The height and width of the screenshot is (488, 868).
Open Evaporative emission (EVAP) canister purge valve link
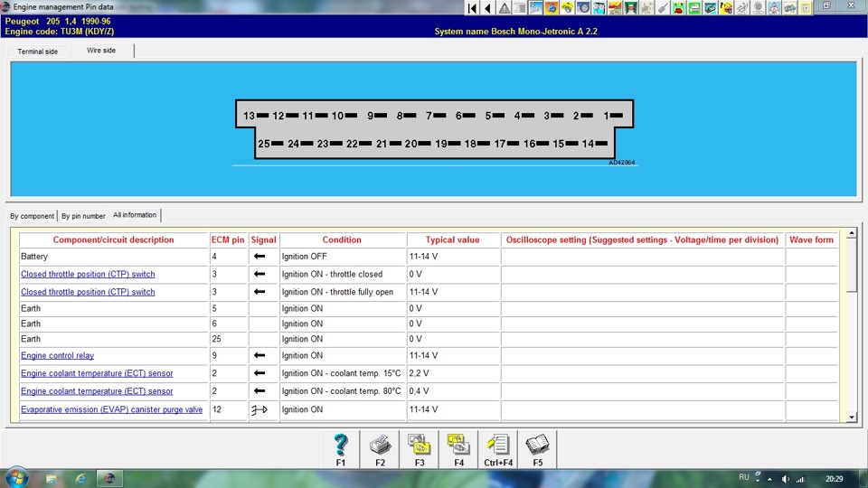[x=112, y=410]
